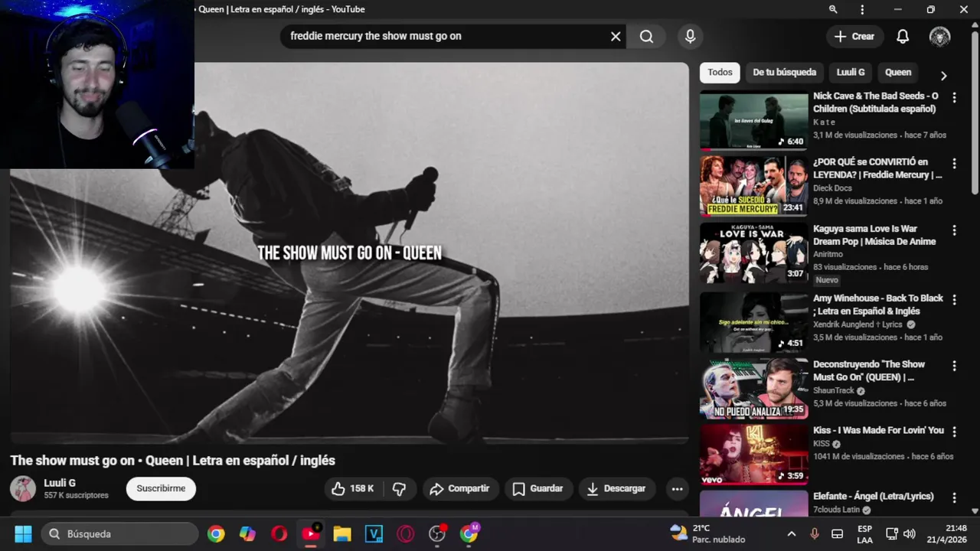Open the Luuli G channel name link

[x=60, y=483]
